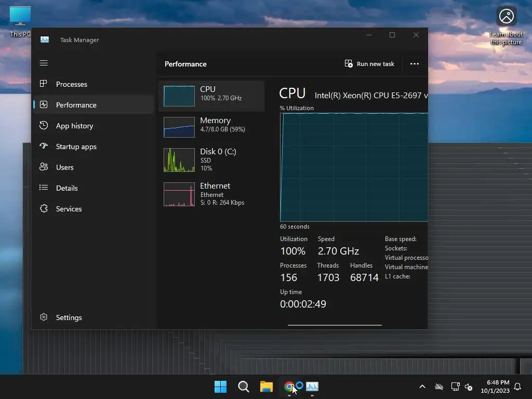Viewport: 532px width, 399px height.
Task: Click the Base speed label
Action: [x=401, y=239]
